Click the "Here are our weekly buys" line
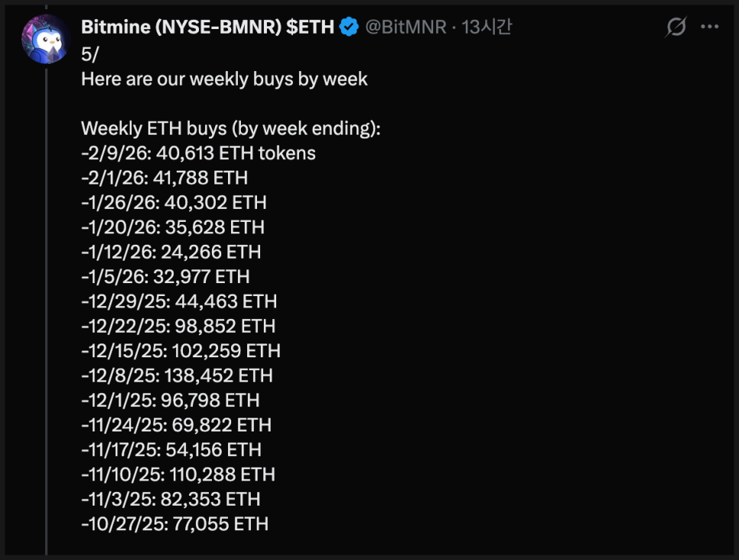Viewport: 739px width, 560px height. click(224, 79)
